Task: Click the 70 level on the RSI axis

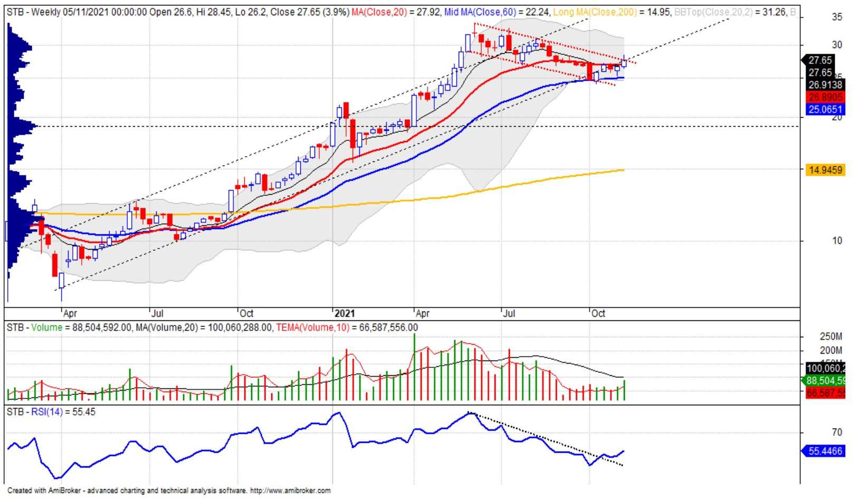Action: click(x=837, y=433)
